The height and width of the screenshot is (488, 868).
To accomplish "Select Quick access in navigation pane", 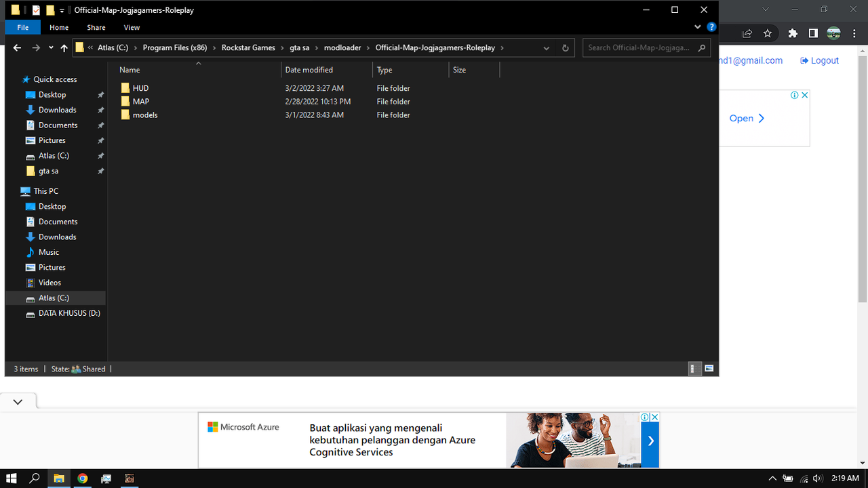I will click(x=55, y=79).
